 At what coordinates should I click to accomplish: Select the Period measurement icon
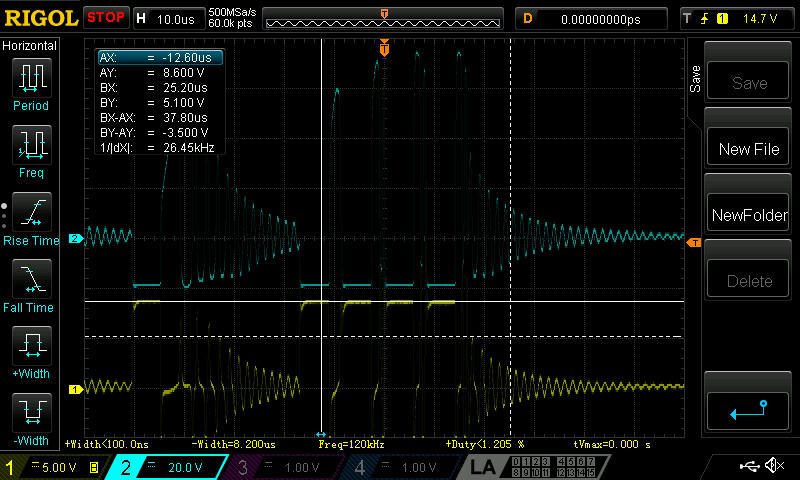(31, 78)
